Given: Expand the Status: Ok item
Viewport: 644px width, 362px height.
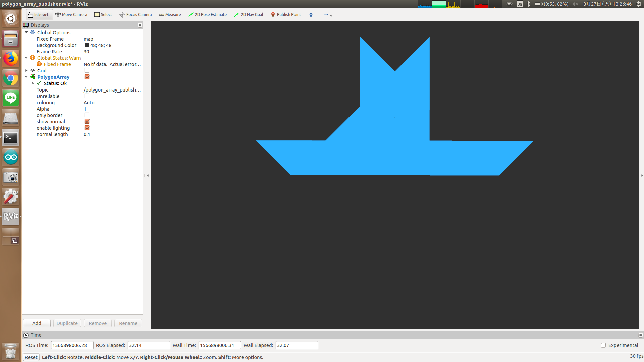Looking at the screenshot, I should [x=33, y=83].
